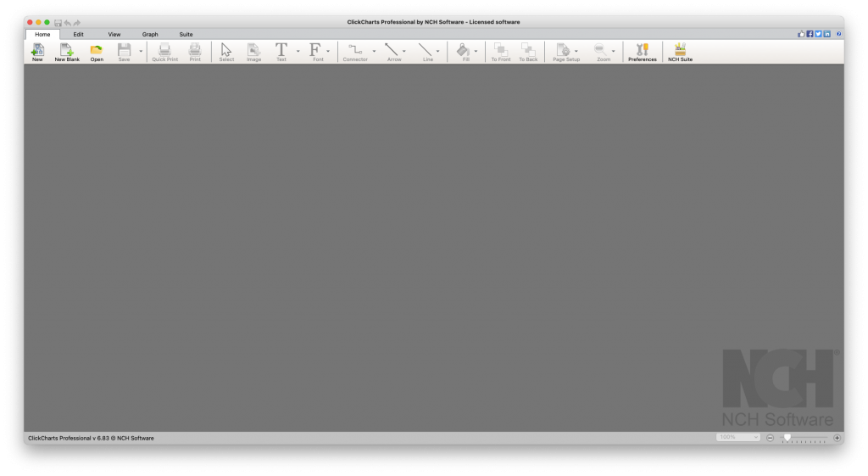
Task: Click the To Front icon
Action: pos(500,52)
